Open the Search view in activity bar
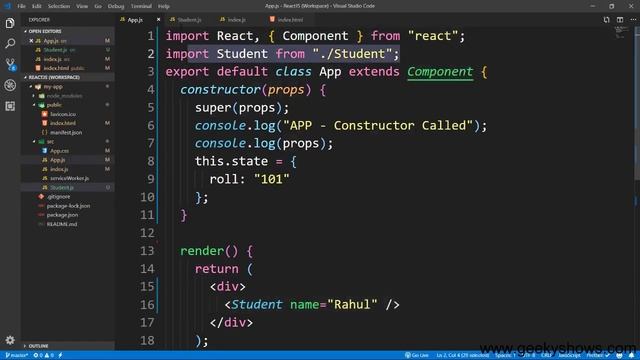 pyautogui.click(x=10, y=43)
